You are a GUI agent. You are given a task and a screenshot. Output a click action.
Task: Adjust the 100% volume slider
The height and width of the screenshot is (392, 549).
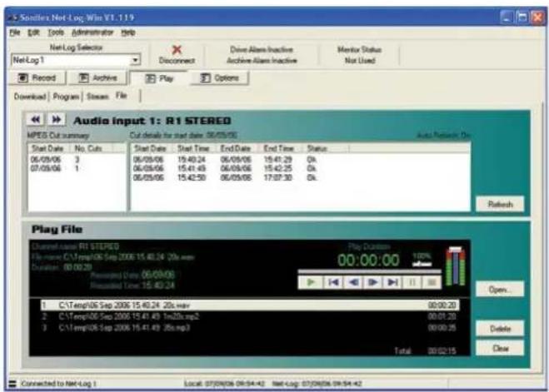tap(422, 264)
